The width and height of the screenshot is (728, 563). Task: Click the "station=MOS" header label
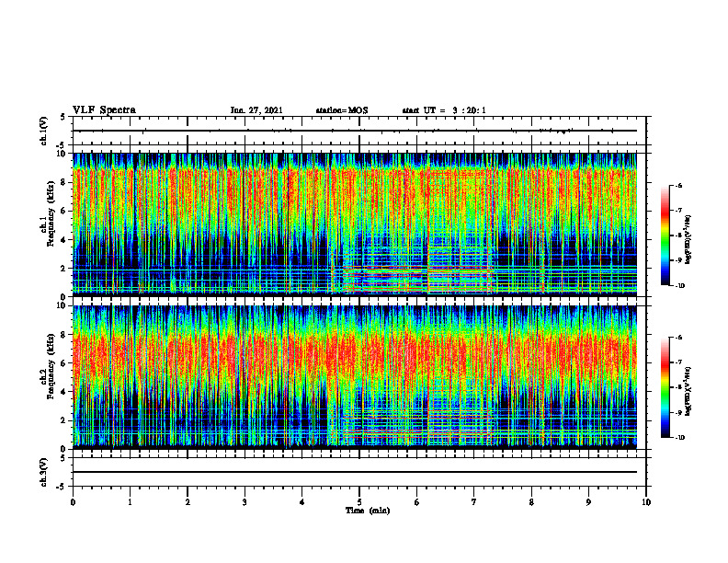342,110
